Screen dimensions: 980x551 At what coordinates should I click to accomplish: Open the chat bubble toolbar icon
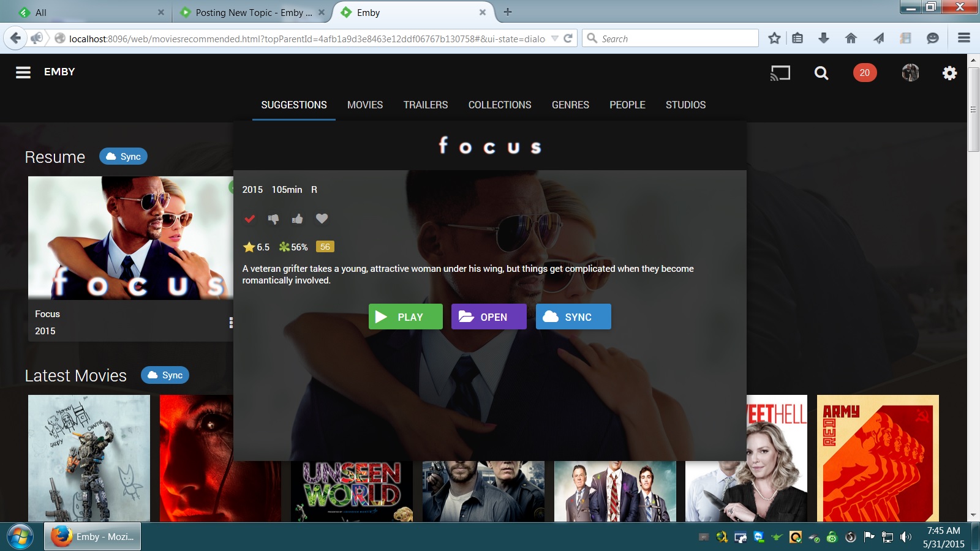(932, 39)
